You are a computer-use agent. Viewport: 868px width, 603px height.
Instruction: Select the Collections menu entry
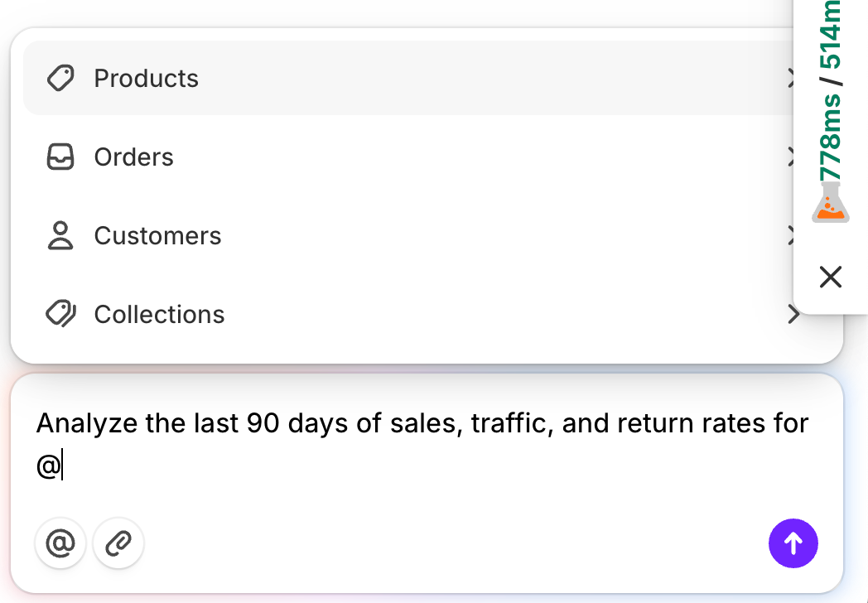pos(159,315)
